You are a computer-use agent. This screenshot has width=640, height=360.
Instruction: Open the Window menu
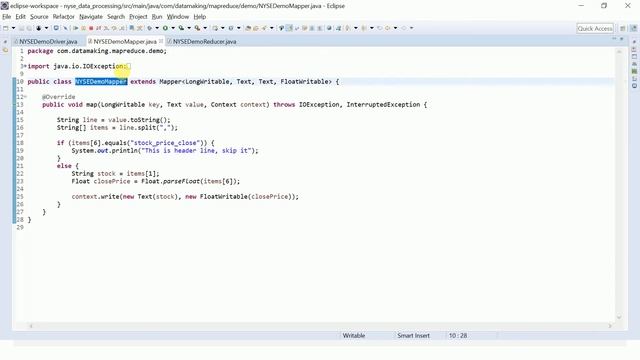pos(178,17)
